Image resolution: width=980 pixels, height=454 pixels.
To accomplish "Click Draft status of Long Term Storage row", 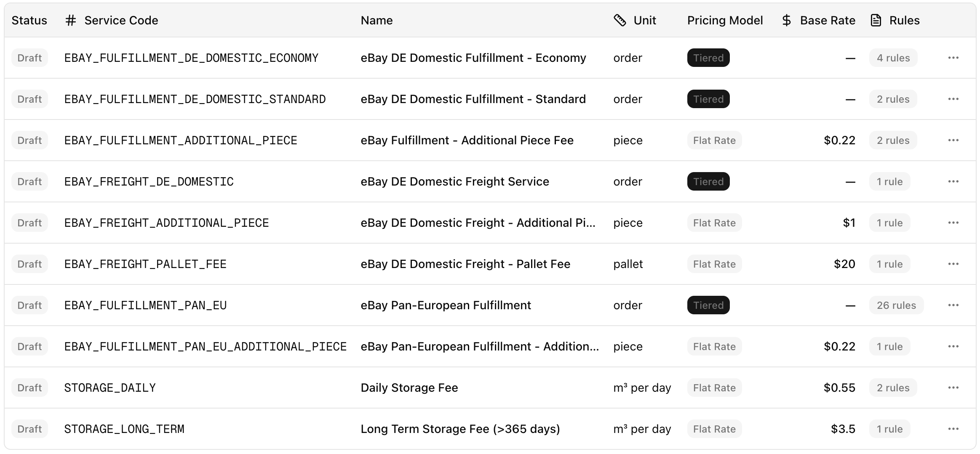I will point(29,429).
